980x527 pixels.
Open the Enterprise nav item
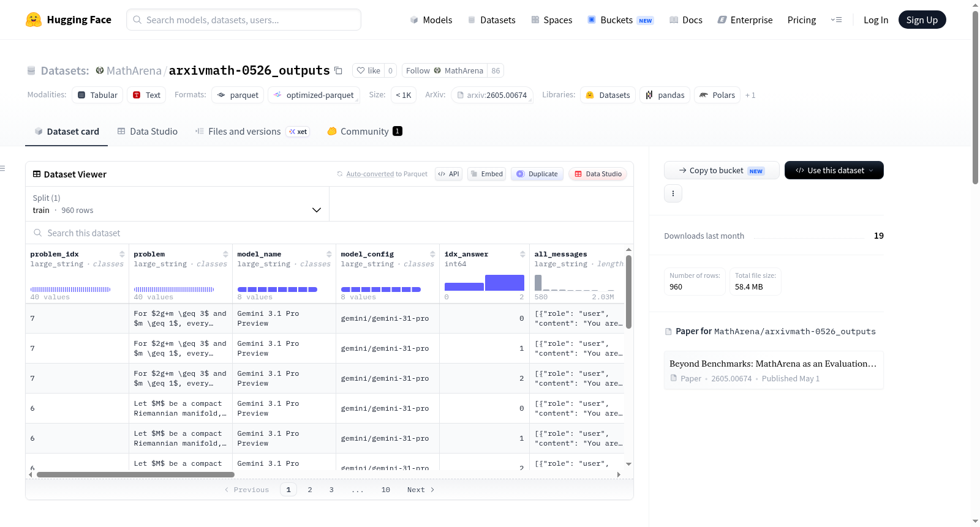[x=745, y=20]
